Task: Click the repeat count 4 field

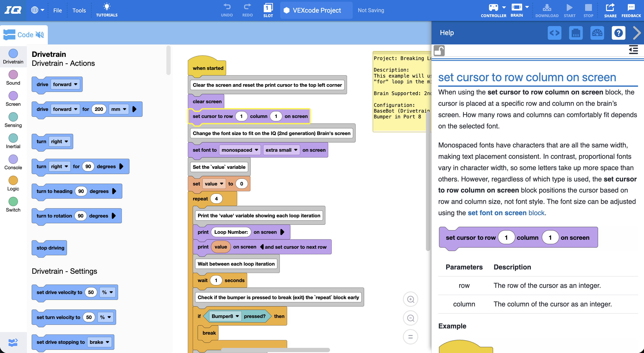Action: (216, 199)
